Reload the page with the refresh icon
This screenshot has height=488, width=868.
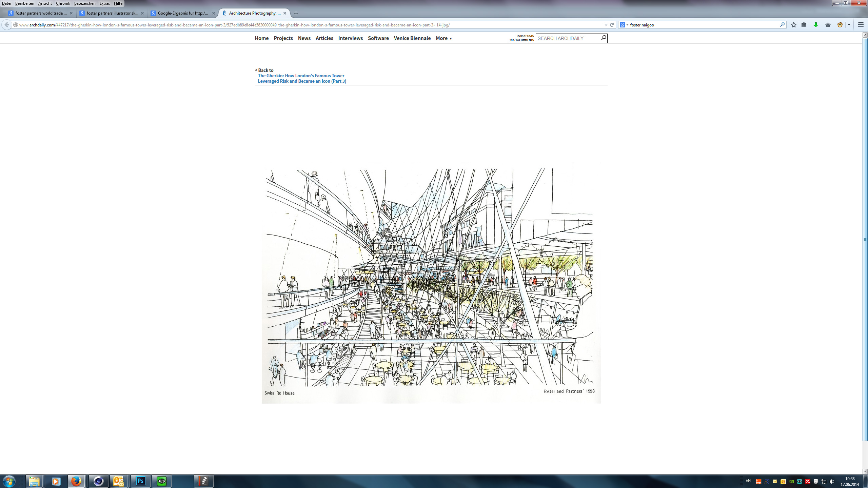[x=612, y=25]
